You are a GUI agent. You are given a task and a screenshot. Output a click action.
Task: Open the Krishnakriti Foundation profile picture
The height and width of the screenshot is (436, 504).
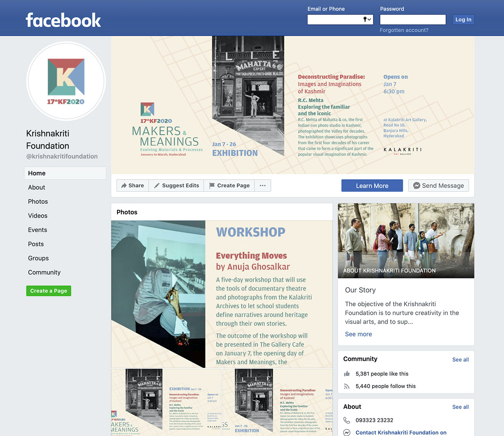[66, 81]
